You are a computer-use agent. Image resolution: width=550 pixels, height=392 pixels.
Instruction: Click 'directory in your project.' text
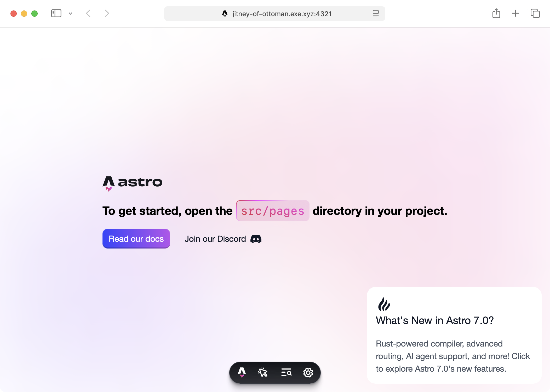(380, 211)
